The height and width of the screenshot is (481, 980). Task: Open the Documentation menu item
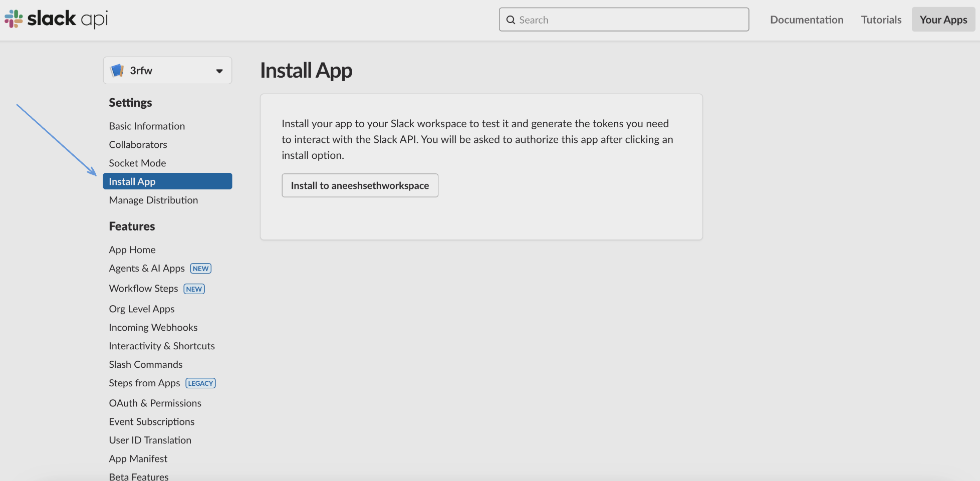[807, 20]
